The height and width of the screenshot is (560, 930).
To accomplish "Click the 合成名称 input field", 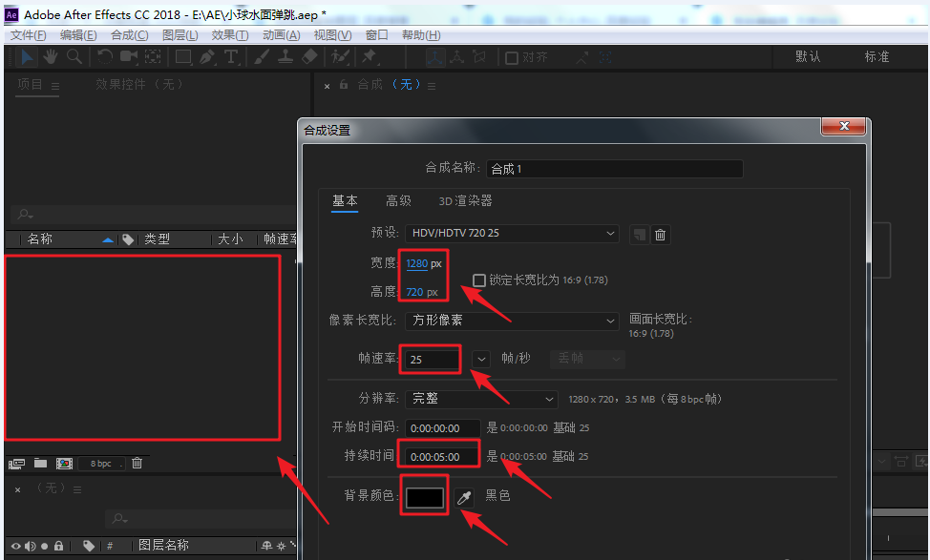I will point(615,169).
